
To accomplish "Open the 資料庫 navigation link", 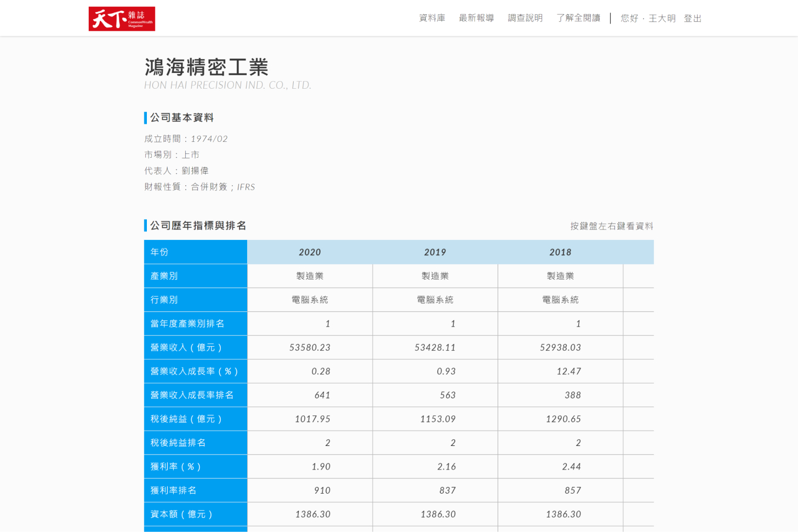I will (x=432, y=18).
